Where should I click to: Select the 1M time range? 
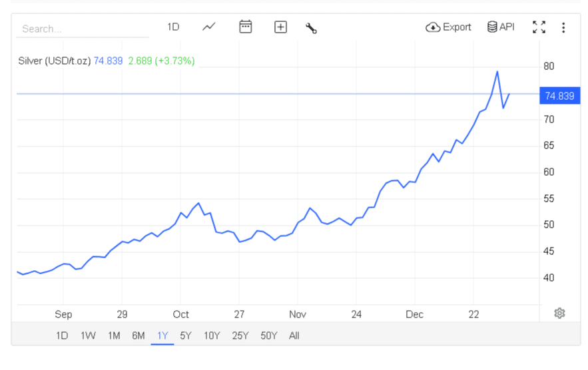(114, 335)
